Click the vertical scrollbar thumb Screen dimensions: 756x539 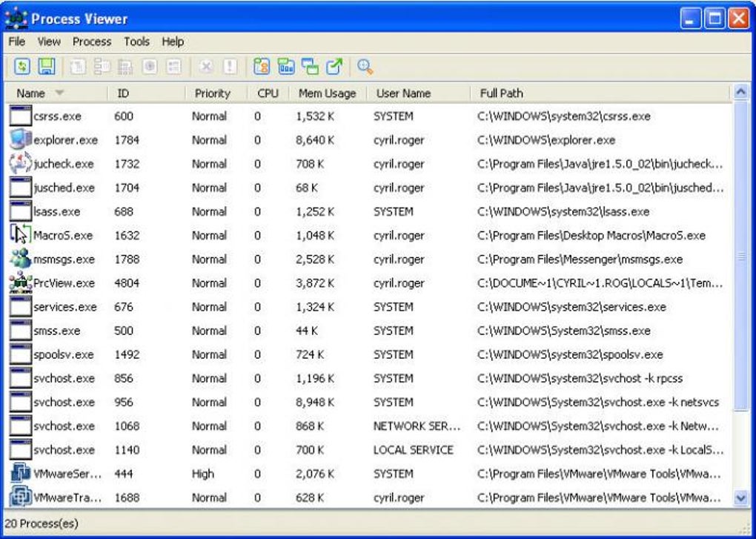click(x=740, y=256)
